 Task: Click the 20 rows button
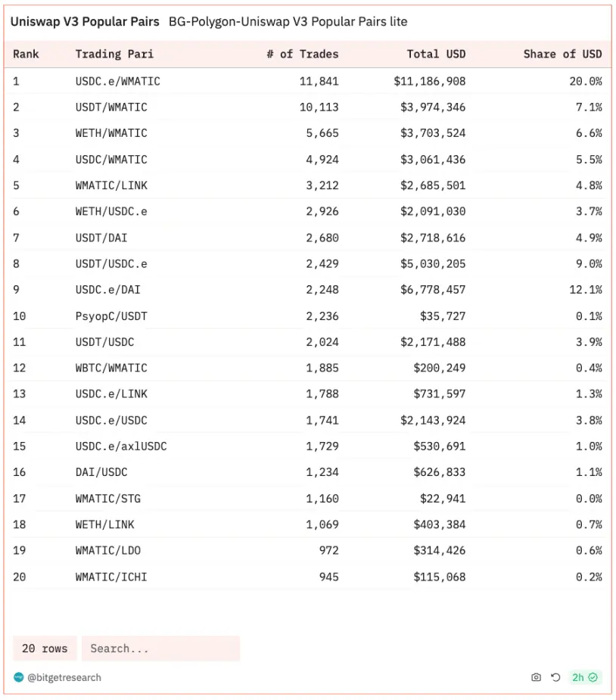click(x=45, y=649)
